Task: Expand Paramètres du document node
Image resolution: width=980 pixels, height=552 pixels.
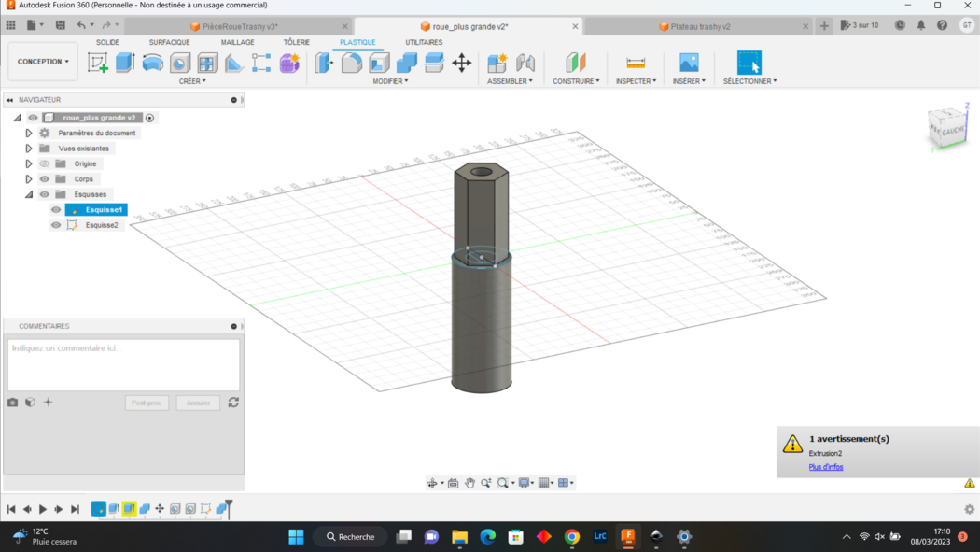Action: click(29, 134)
